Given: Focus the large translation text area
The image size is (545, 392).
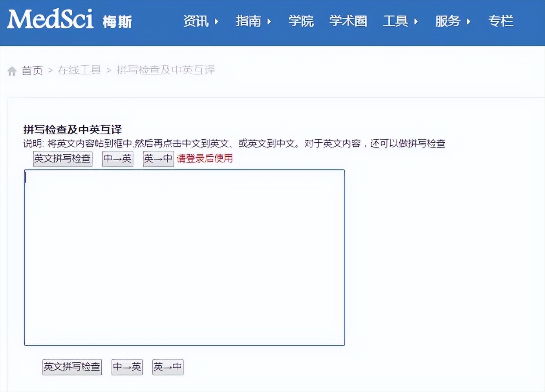Looking at the screenshot, I should click(185, 258).
